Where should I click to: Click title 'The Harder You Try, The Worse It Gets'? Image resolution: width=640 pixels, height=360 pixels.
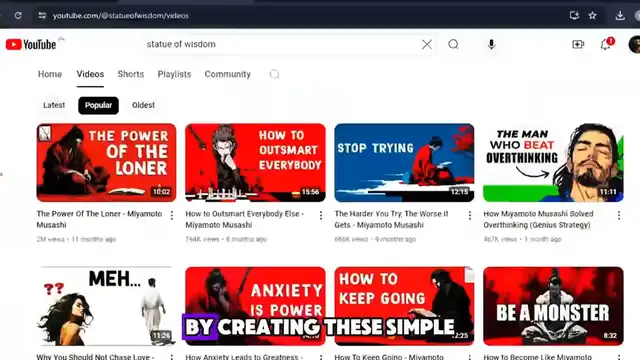coord(391,219)
